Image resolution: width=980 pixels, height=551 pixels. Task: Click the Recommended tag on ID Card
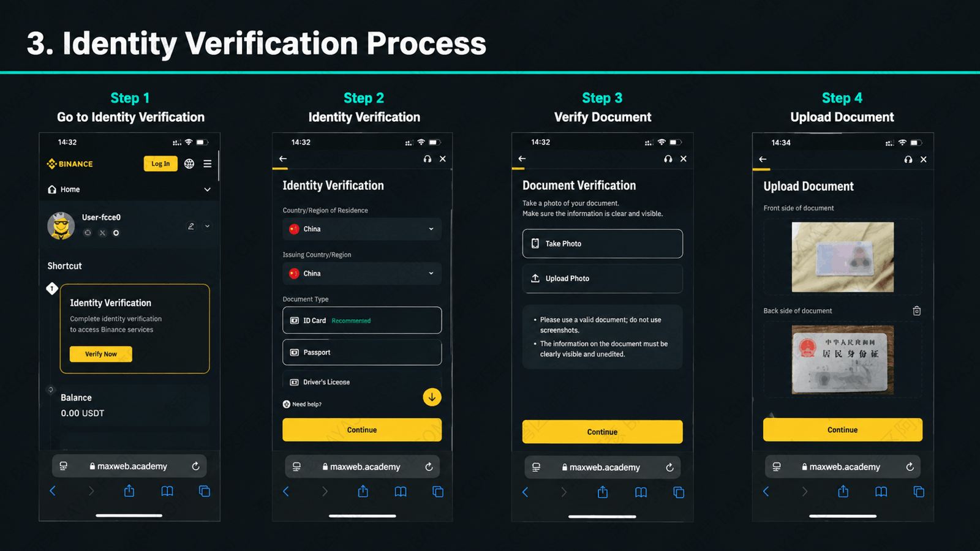point(351,321)
